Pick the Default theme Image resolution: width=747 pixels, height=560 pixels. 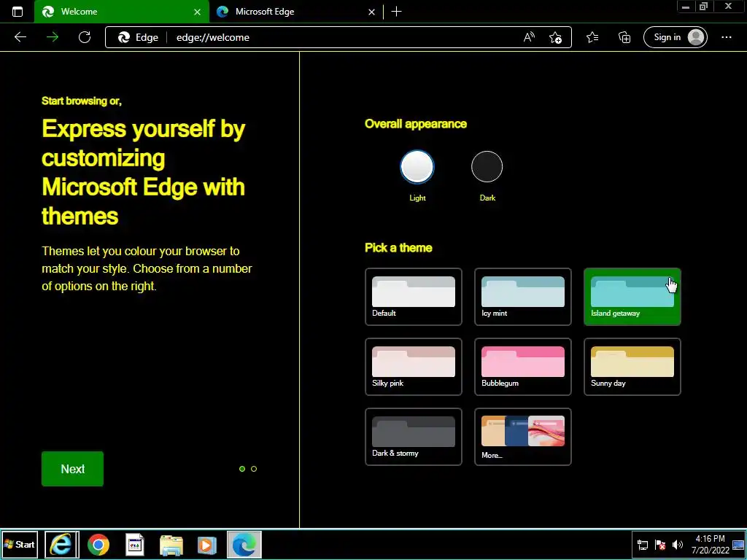click(414, 297)
